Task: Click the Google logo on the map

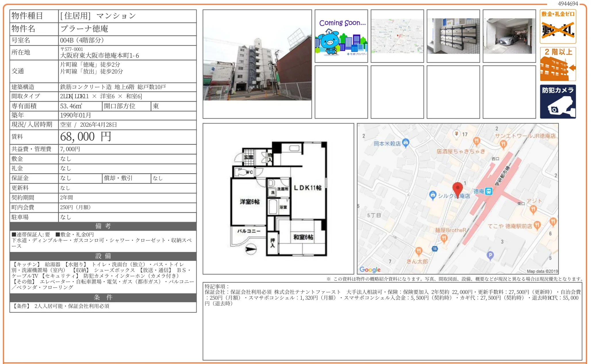Action: tap(370, 269)
